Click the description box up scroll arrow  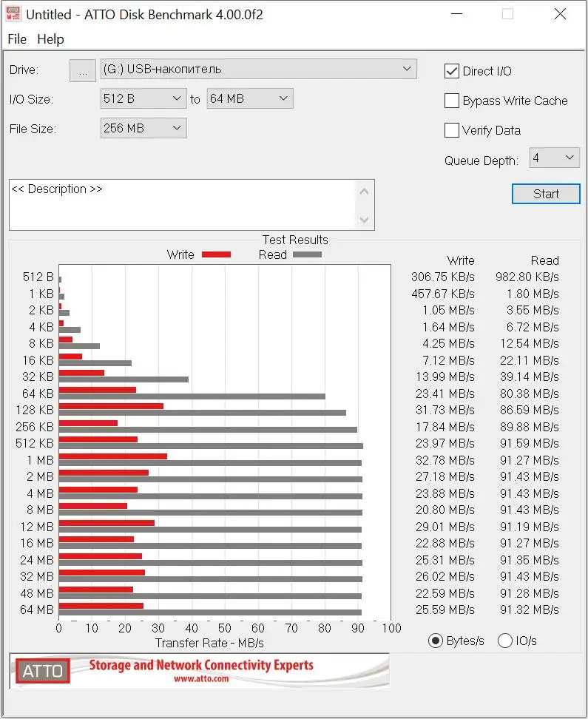point(364,192)
